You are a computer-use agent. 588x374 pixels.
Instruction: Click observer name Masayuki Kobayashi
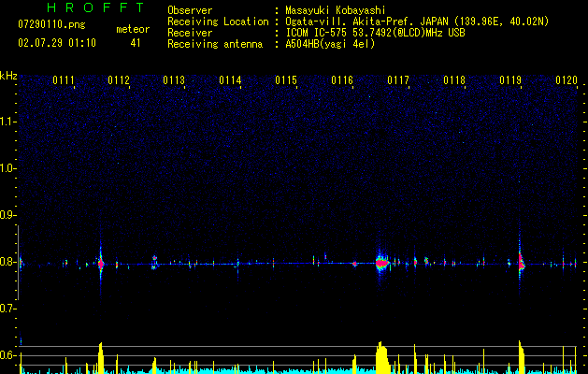(x=336, y=10)
